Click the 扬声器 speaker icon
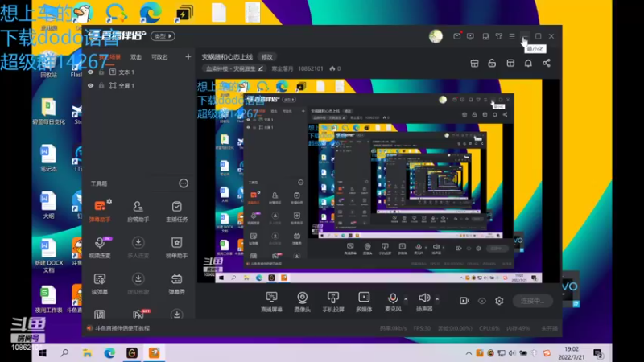Screen dimensions: 644x362 424,298
